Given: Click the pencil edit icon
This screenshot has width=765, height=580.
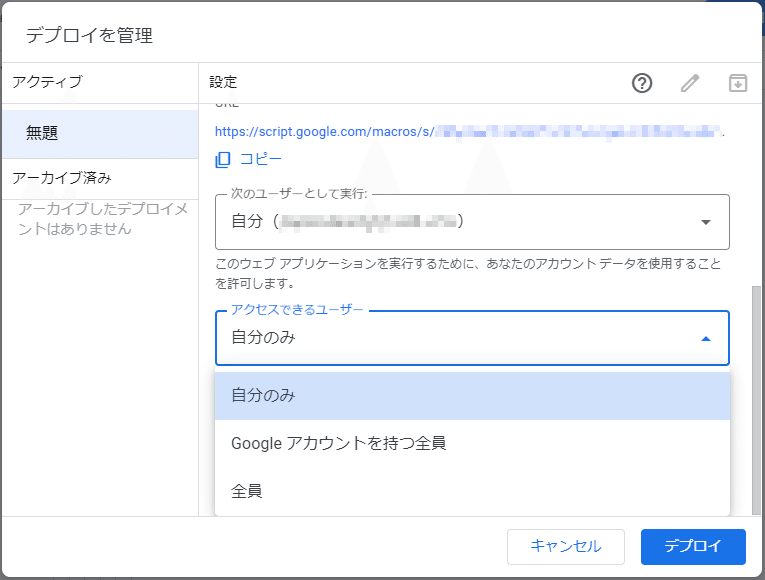Looking at the screenshot, I should (x=690, y=83).
